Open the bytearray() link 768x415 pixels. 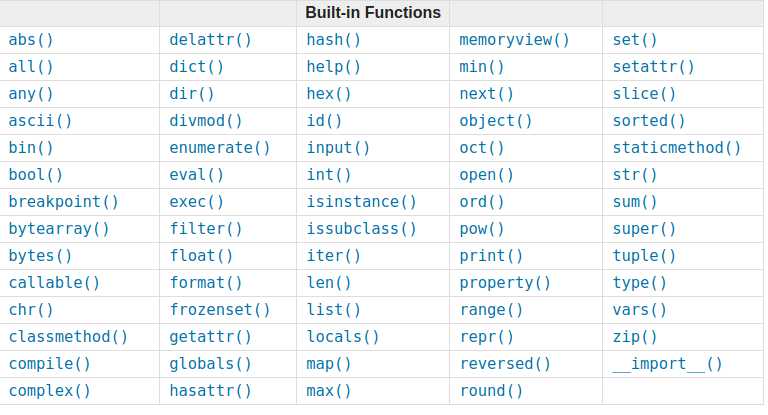click(59, 229)
